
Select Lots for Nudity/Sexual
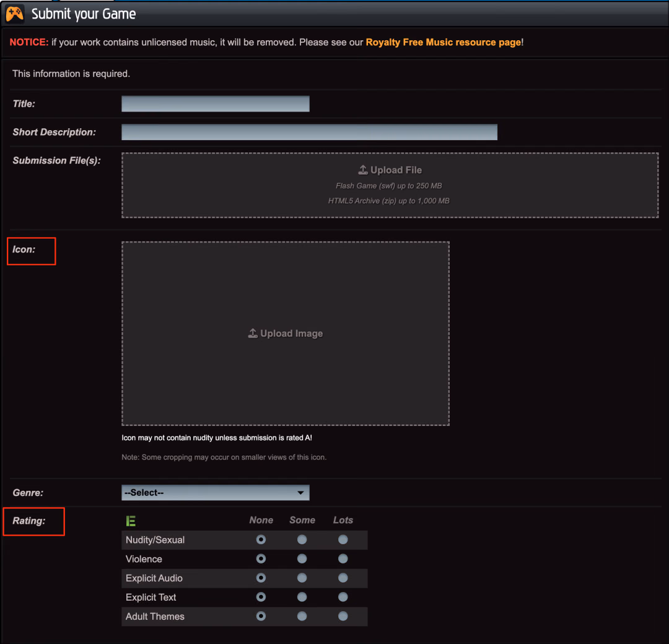343,539
